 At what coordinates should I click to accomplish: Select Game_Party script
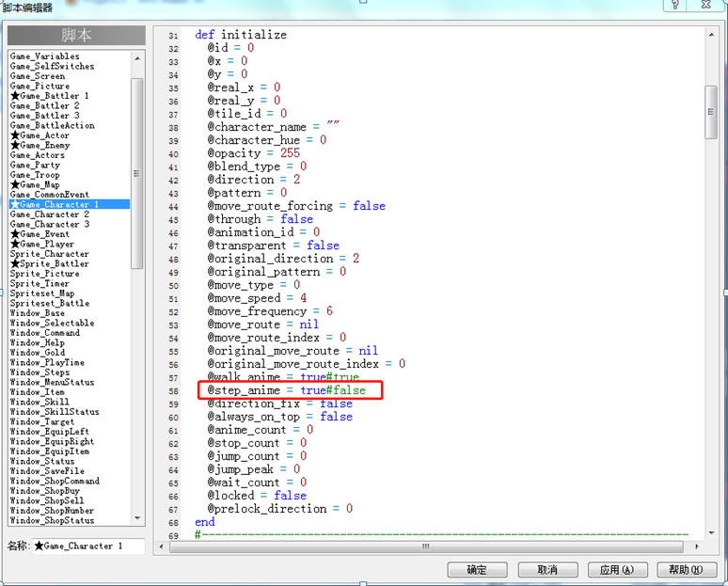(35, 165)
